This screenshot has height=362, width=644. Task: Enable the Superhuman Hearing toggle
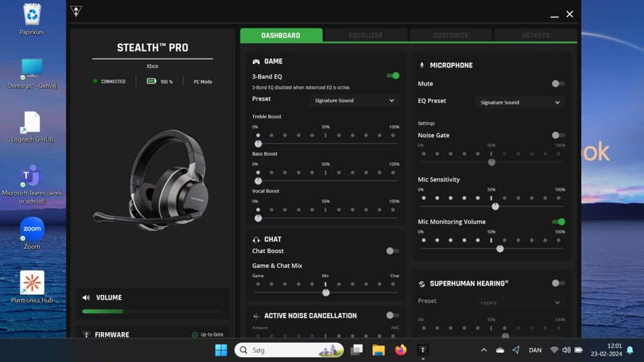(x=559, y=283)
